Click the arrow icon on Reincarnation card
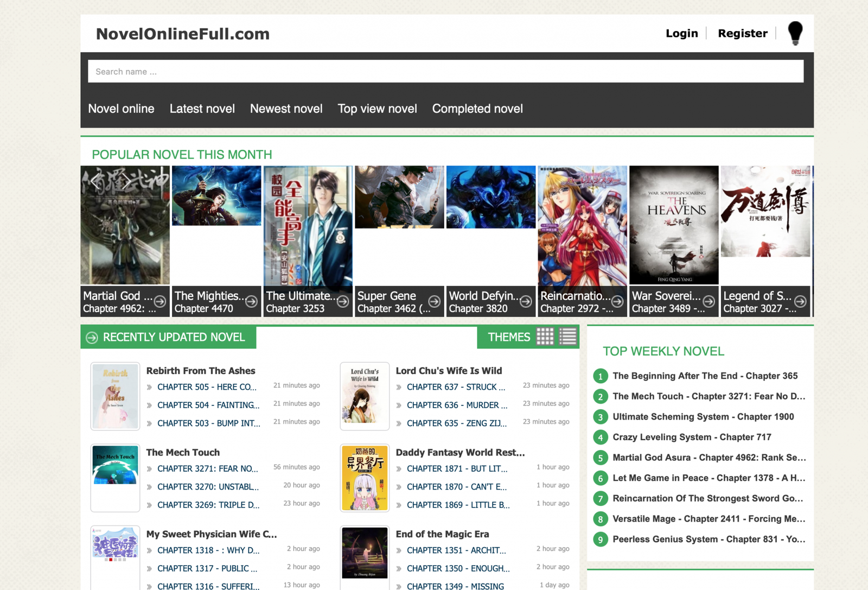868x590 pixels. 616,301
